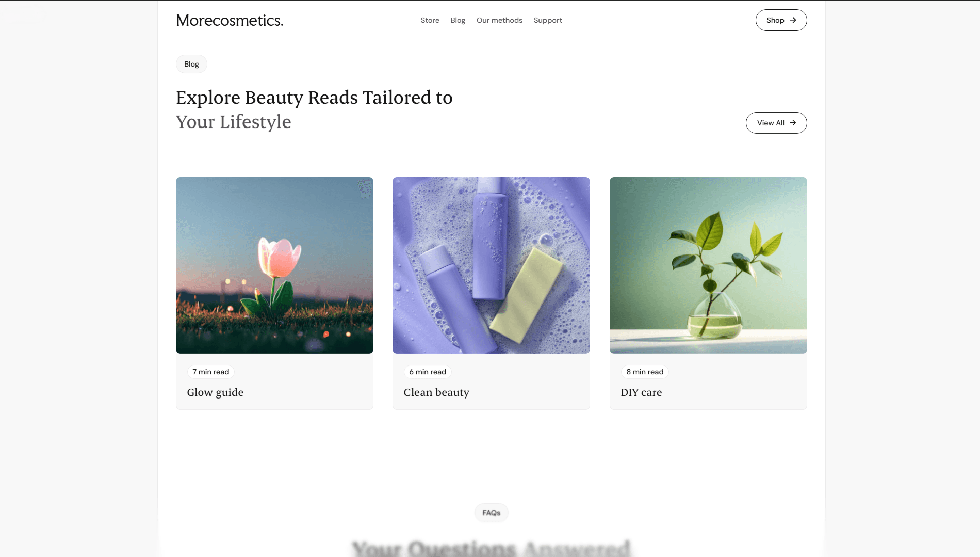Image resolution: width=980 pixels, height=557 pixels.
Task: Click the arrow icon in View All button
Action: pyautogui.click(x=793, y=123)
